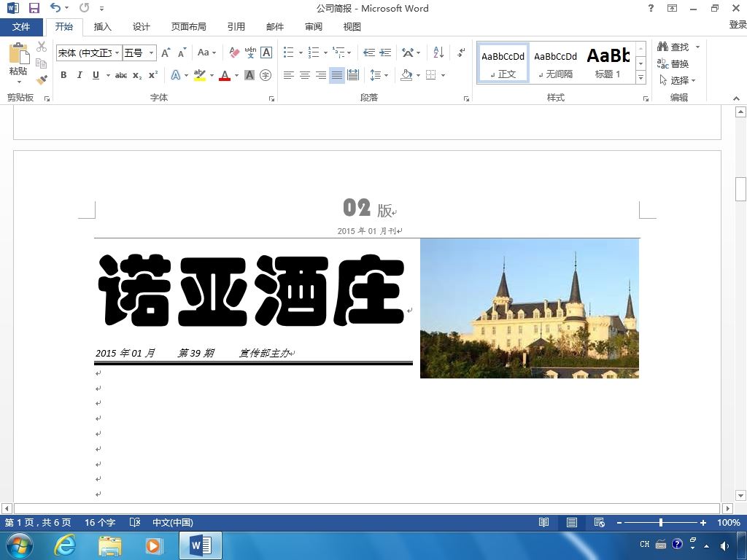Click the Center alignment icon
The image size is (747, 560).
click(305, 75)
